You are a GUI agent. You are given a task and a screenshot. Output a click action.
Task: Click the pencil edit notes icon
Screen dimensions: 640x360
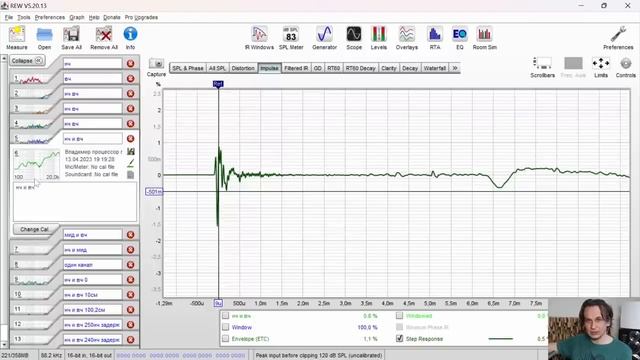[131, 163]
